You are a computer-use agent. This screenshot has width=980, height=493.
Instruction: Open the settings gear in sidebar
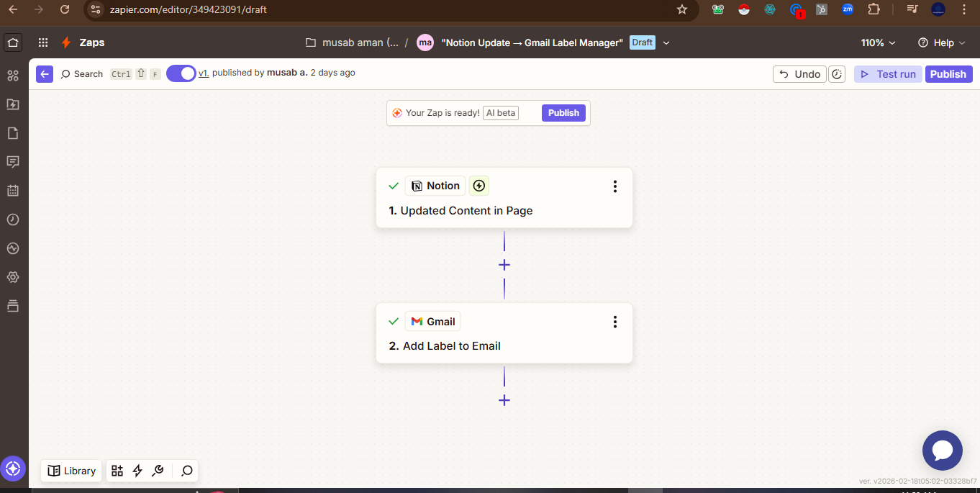tap(12, 277)
